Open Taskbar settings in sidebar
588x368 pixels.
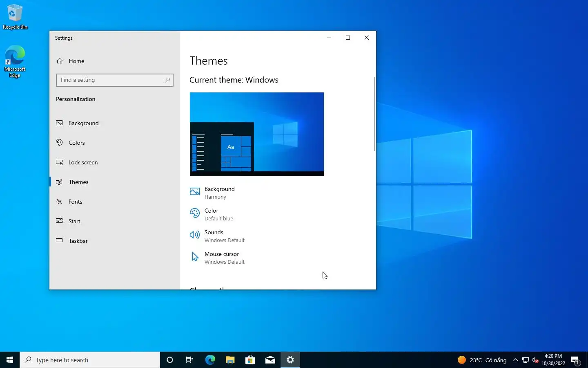click(115, 241)
